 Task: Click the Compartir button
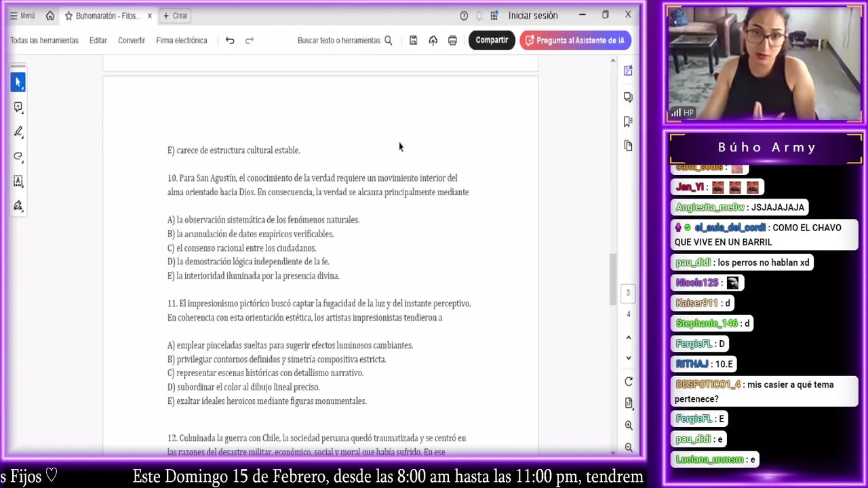point(492,41)
